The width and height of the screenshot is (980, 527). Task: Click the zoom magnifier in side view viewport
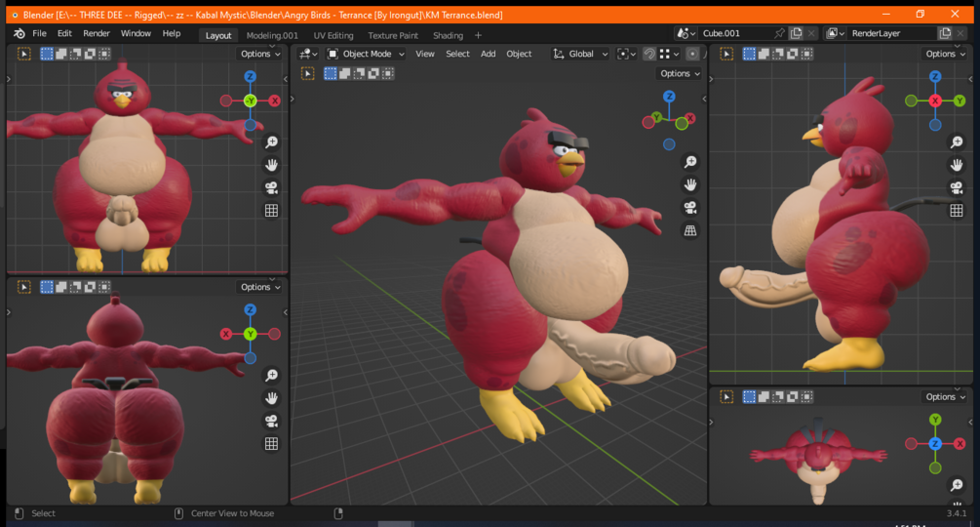pos(957,142)
